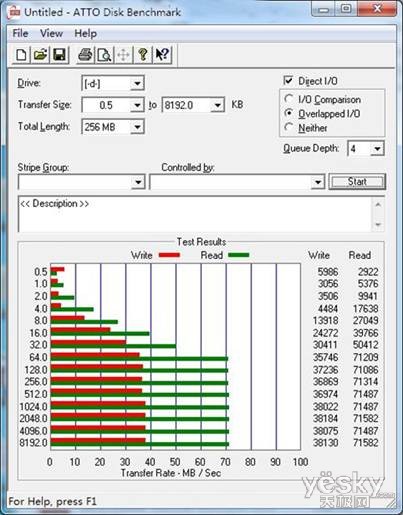Click the 'Transfer Rate - MB / Sec' axis label
This screenshot has height=515, width=403.
coord(171,473)
